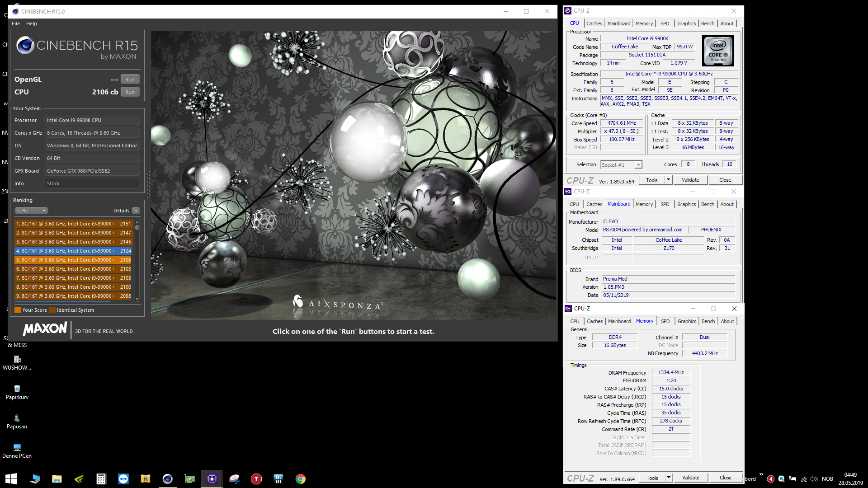The width and height of the screenshot is (868, 488).
Task: Open the Help menu in Cinebench
Action: 31,23
